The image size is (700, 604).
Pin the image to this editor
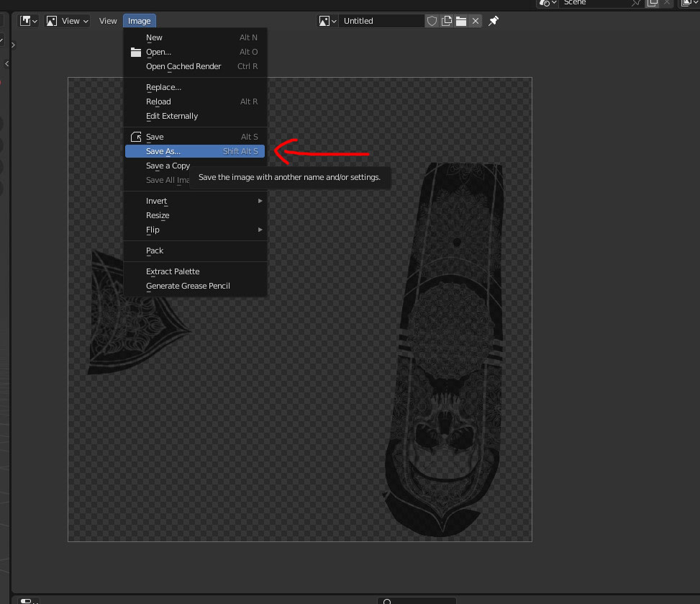coord(493,21)
